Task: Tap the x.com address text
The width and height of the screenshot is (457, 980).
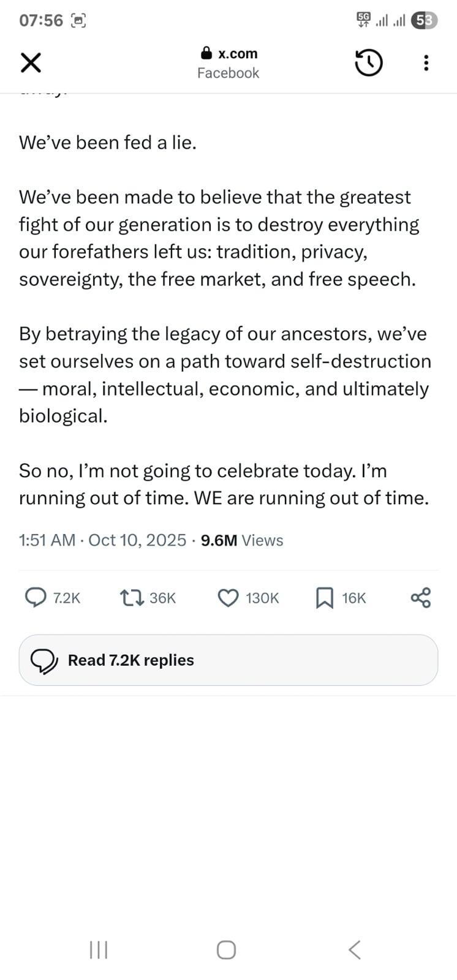Action: coord(238,53)
